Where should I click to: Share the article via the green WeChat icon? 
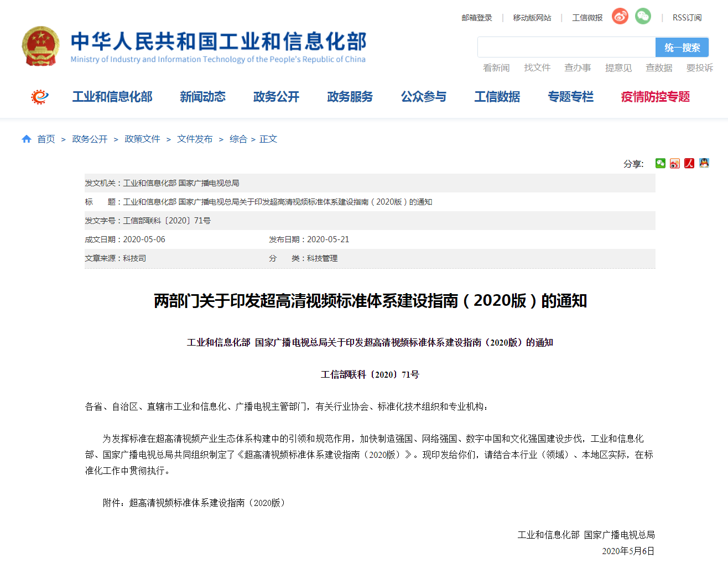[x=661, y=163]
